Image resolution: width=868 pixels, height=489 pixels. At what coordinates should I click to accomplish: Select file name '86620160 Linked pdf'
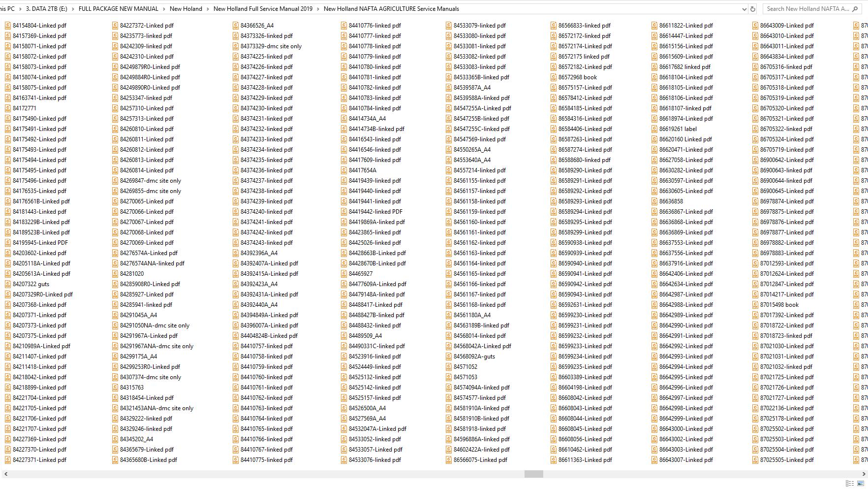(x=685, y=139)
